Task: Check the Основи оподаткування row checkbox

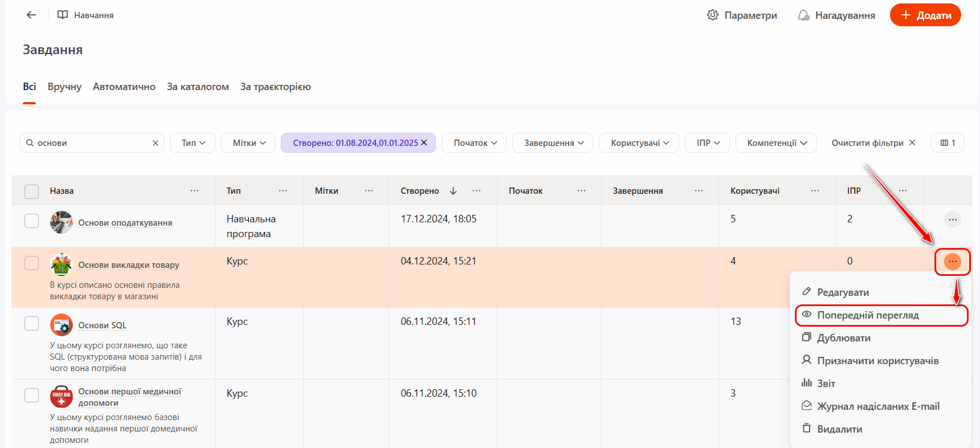Action: (32, 221)
